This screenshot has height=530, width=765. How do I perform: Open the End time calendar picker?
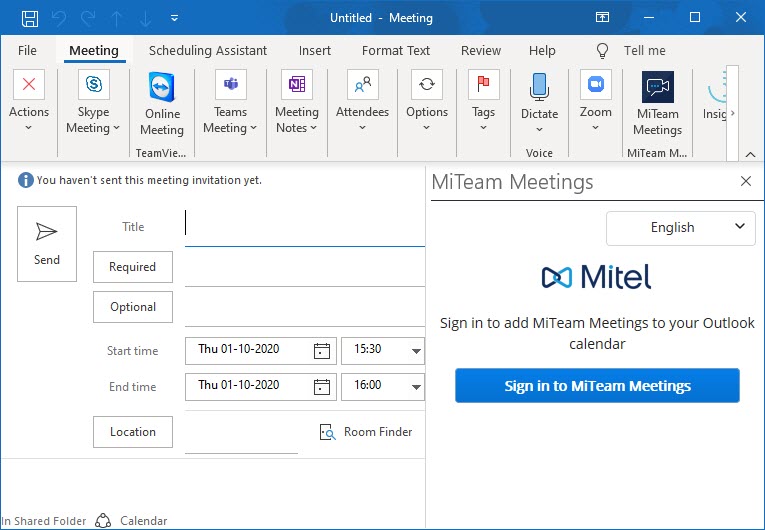(322, 387)
